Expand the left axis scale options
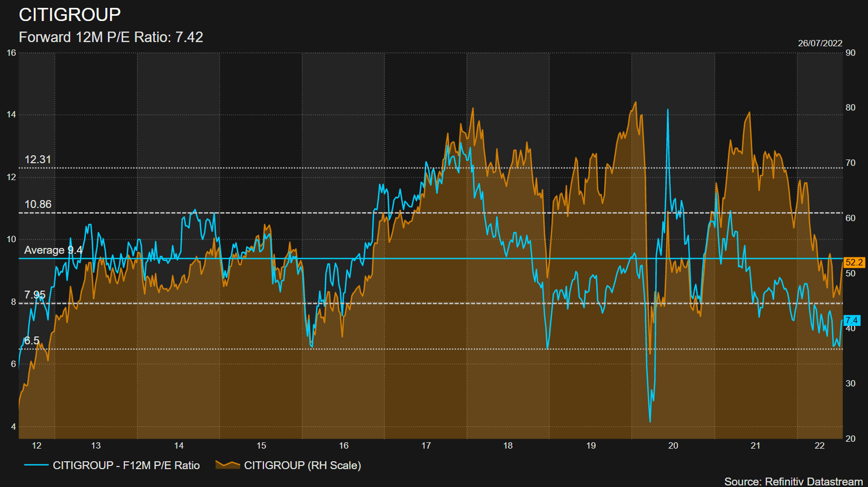Image resolution: width=868 pixels, height=487 pixels. pos(9,243)
